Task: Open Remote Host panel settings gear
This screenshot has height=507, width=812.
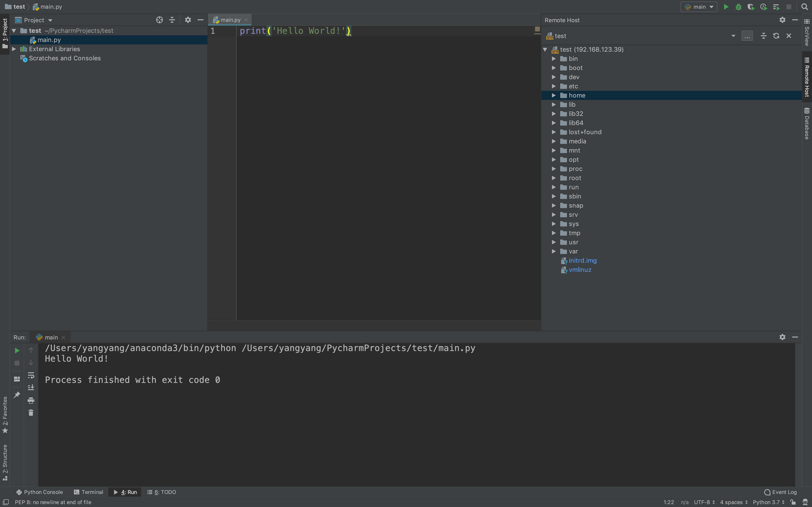Action: (782, 20)
